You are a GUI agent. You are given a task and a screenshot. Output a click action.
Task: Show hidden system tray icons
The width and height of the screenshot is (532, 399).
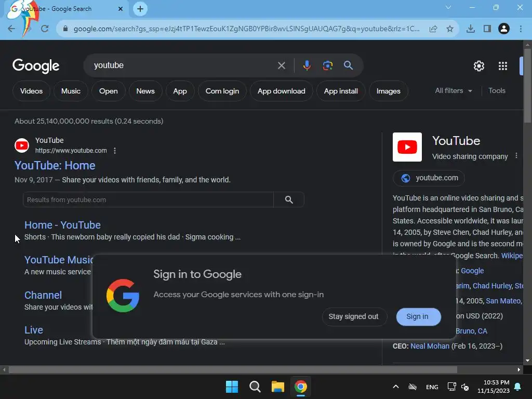(x=395, y=387)
